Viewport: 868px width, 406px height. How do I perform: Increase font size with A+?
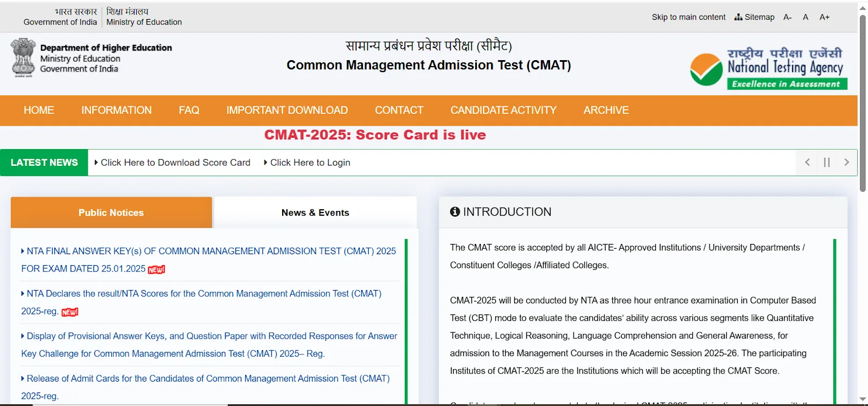pyautogui.click(x=825, y=17)
